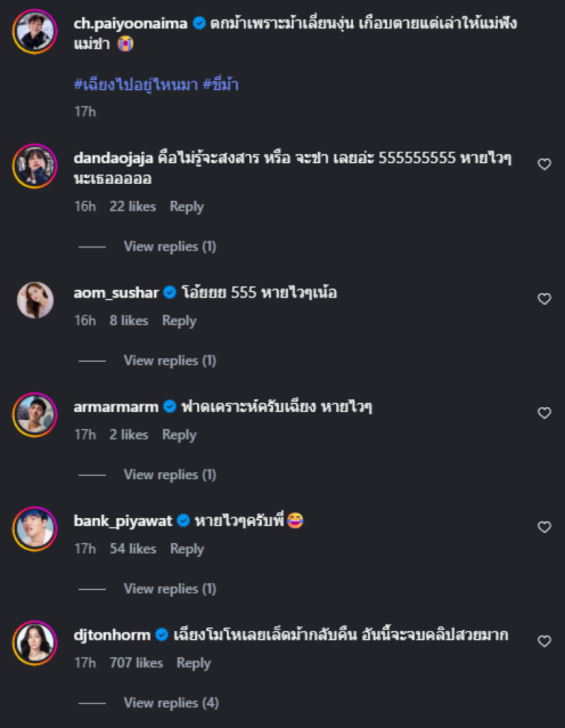Reply to armarmarm's comment
This screenshot has width=565, height=728.
point(179,435)
